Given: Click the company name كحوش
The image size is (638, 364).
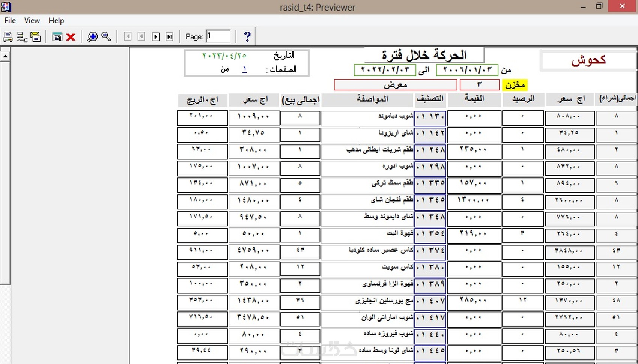Looking at the screenshot, I should coord(589,60).
